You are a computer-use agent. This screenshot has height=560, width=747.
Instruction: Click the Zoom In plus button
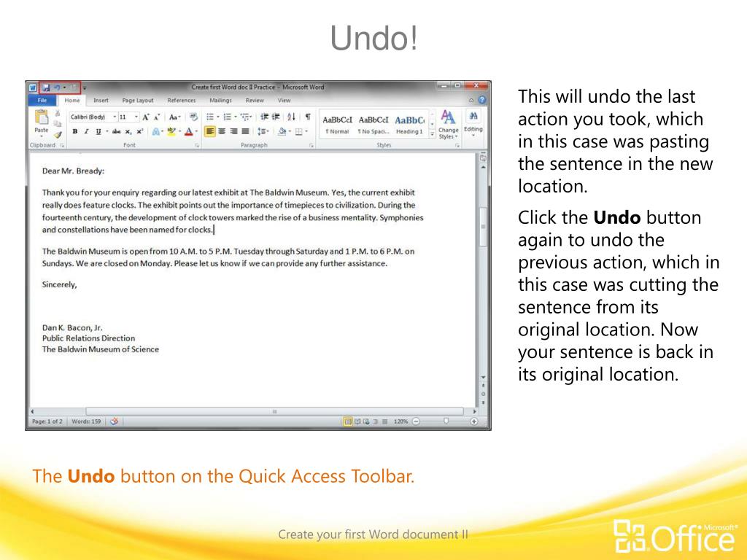point(474,421)
